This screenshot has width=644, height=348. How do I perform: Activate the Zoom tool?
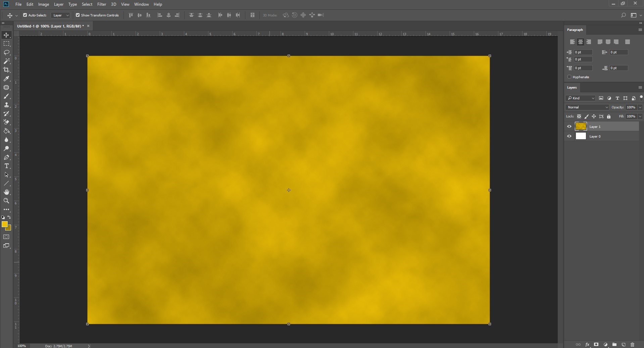tap(6, 201)
